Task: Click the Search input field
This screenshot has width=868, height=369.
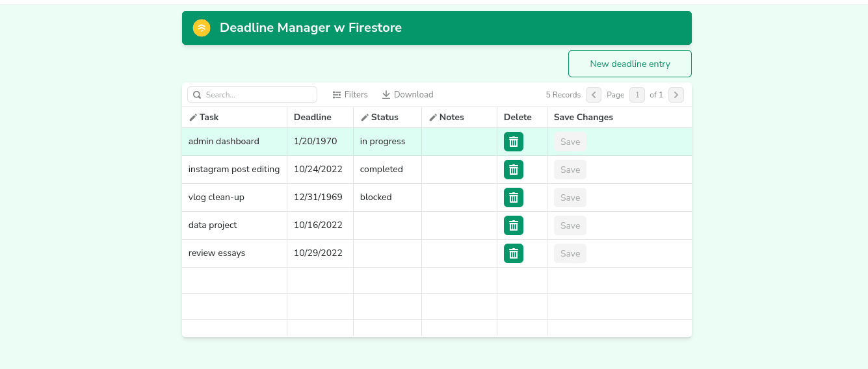Action: [259, 95]
